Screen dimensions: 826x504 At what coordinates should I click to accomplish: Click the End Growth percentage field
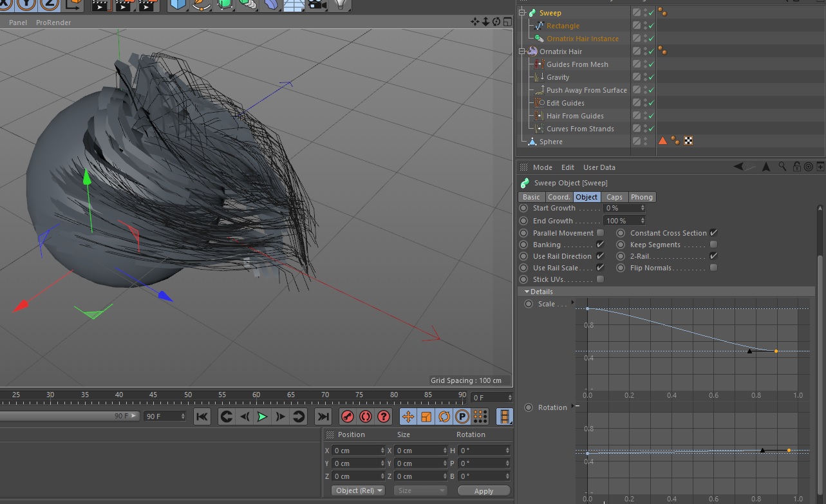pyautogui.click(x=621, y=221)
